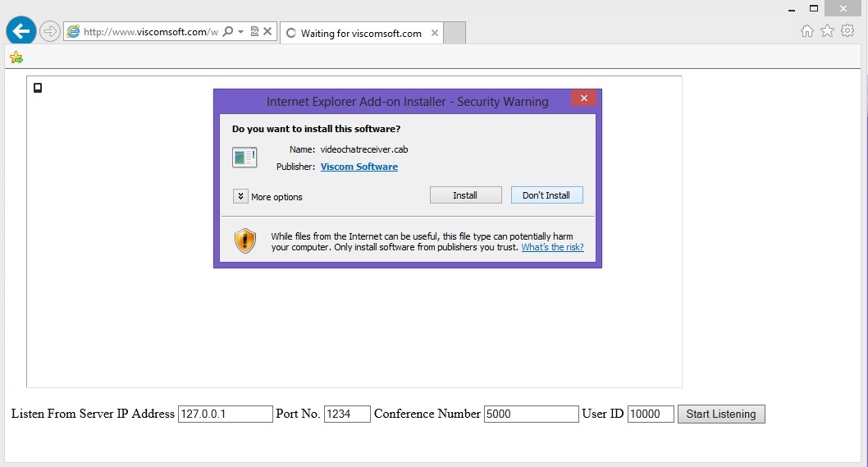Viewport: 868px width, 467px height.
Task: Select the 'Waiting for viscomsoft.com' tab
Action: (x=360, y=34)
